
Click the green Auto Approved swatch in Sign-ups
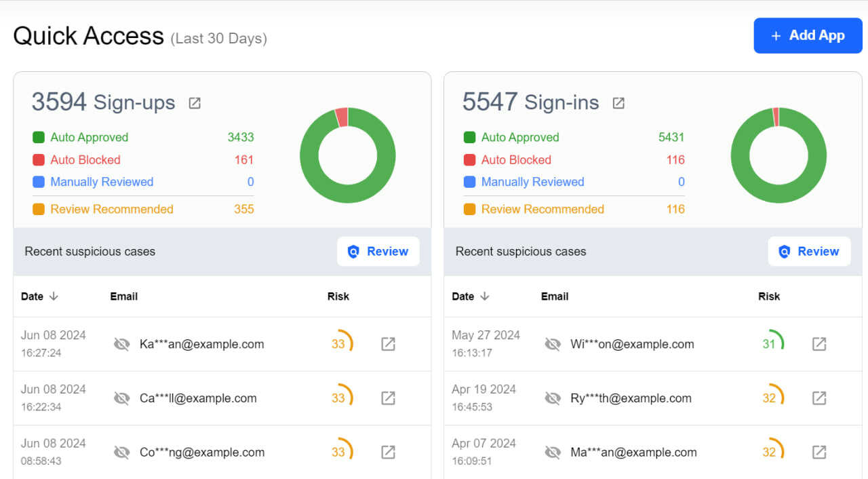[x=39, y=138]
